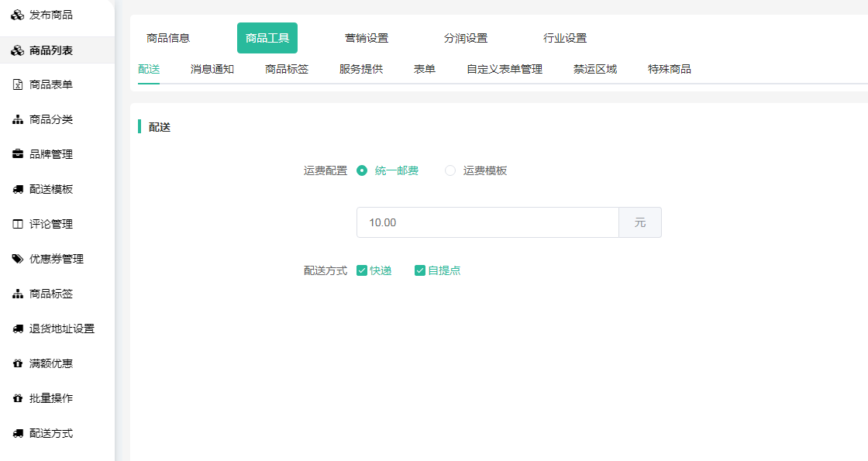Screen dimensions: 868x461
Task: Click the 商品分类 hierarchy icon
Action: [x=17, y=119]
